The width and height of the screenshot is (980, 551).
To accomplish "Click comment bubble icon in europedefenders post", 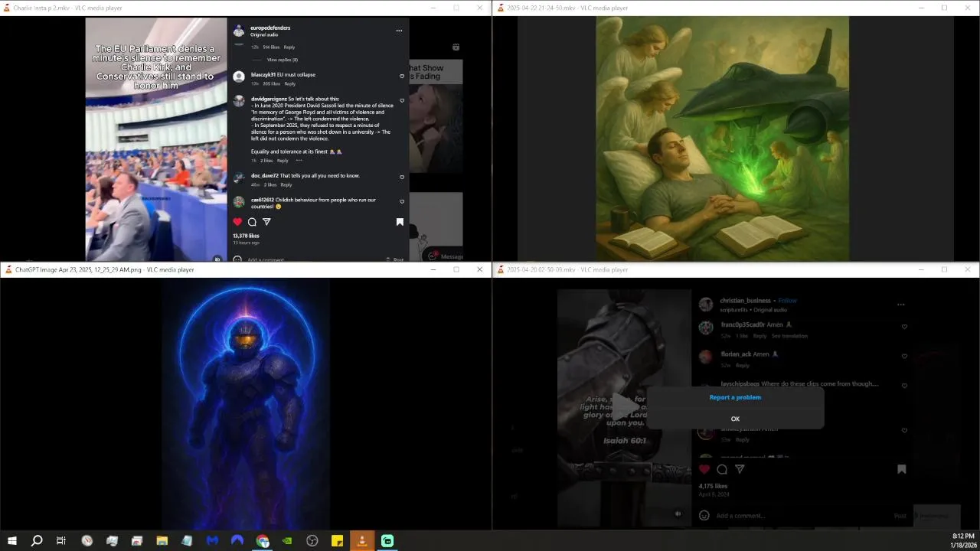I will [x=252, y=222].
